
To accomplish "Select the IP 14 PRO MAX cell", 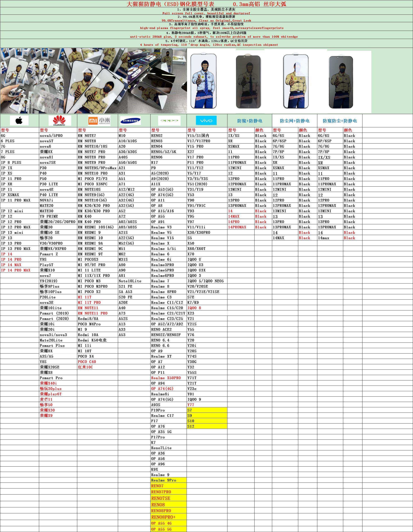I will click(x=16, y=270).
